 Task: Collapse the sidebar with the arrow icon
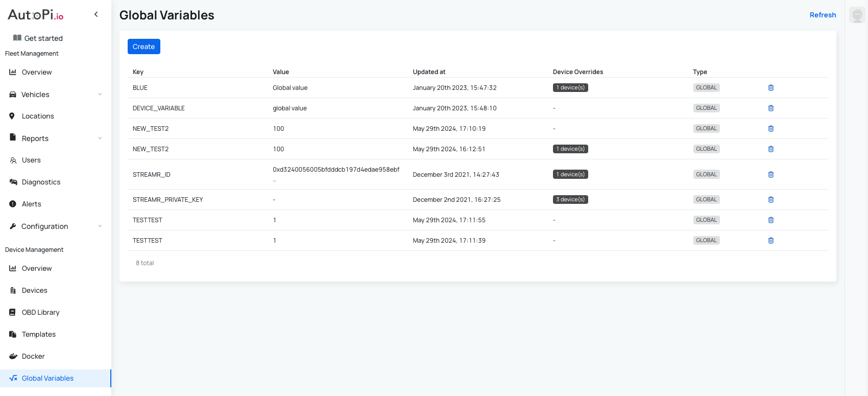pyautogui.click(x=96, y=14)
